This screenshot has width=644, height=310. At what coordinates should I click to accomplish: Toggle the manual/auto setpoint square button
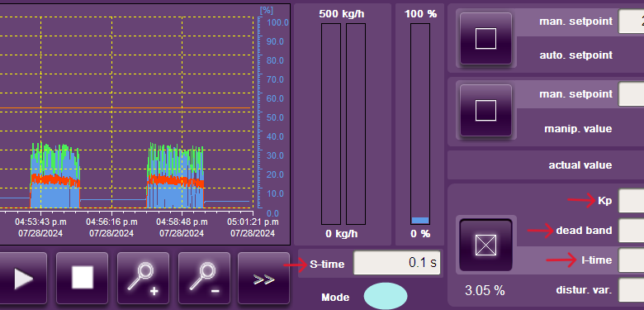point(485,39)
